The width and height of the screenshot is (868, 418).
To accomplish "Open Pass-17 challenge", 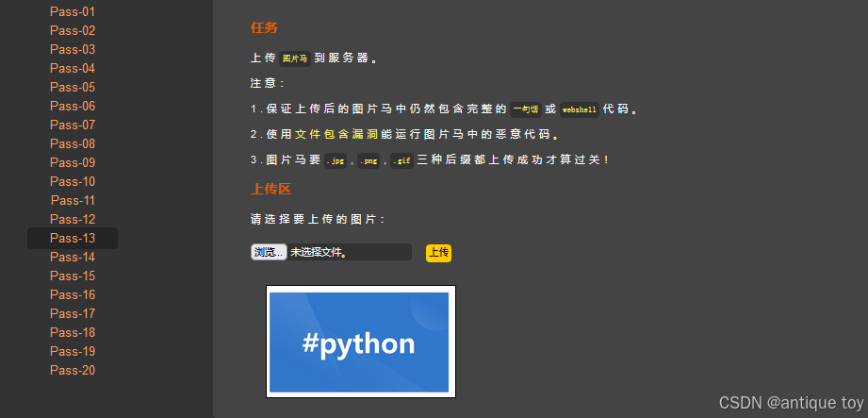I will click(x=73, y=313).
